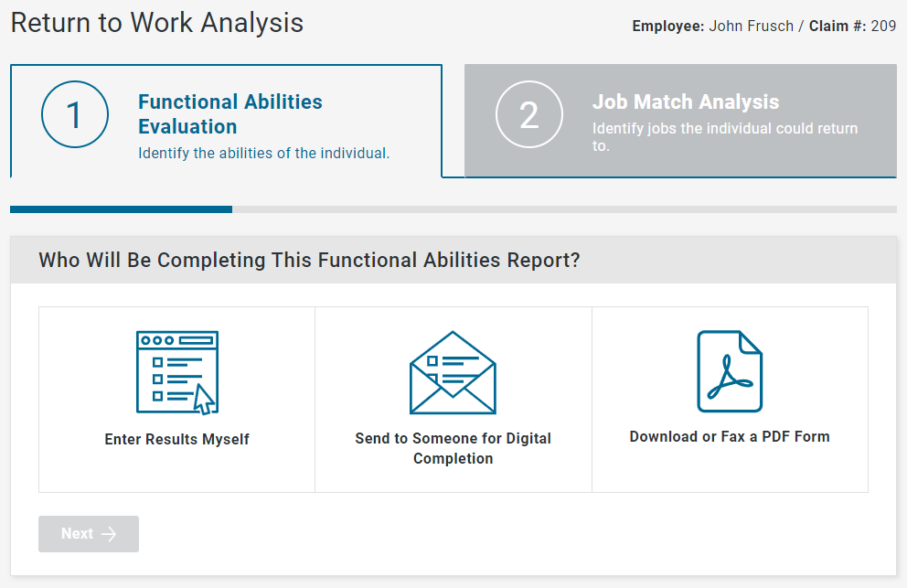Pick the "Download or Fax a PDF Form" label
This screenshot has width=907, height=588.
point(730,436)
